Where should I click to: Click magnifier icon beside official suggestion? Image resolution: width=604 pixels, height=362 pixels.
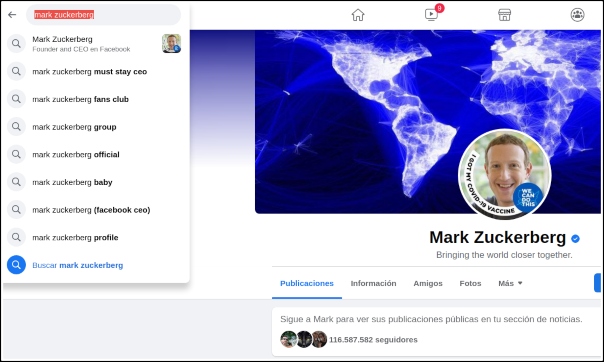pyautogui.click(x=16, y=154)
